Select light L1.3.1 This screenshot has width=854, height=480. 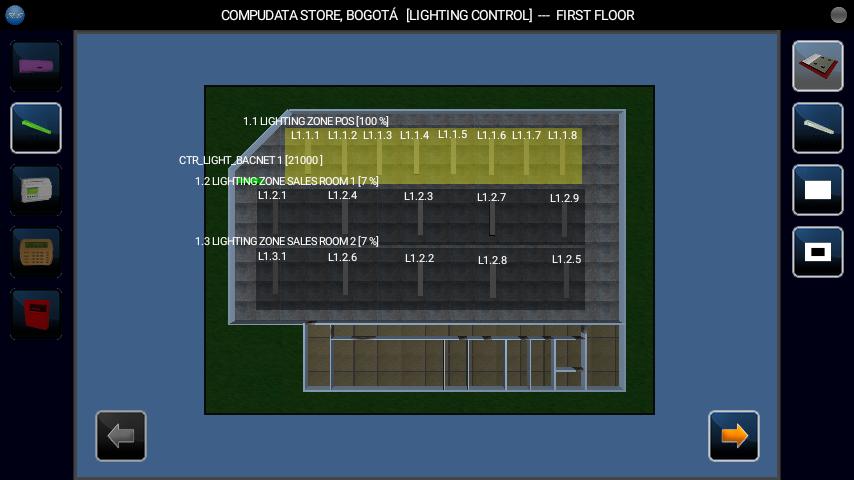(272, 256)
